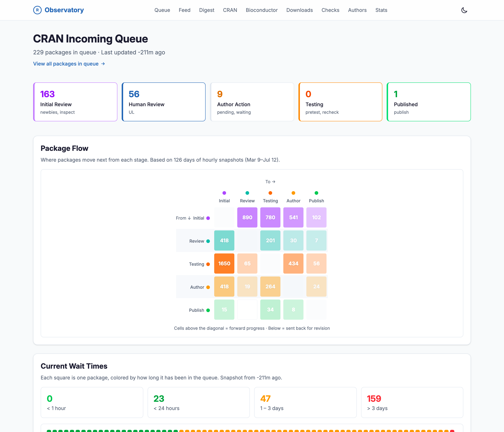Viewport: 504px width, 432px height.
Task: Click the 159 over 3 days wait card
Action: click(x=412, y=402)
